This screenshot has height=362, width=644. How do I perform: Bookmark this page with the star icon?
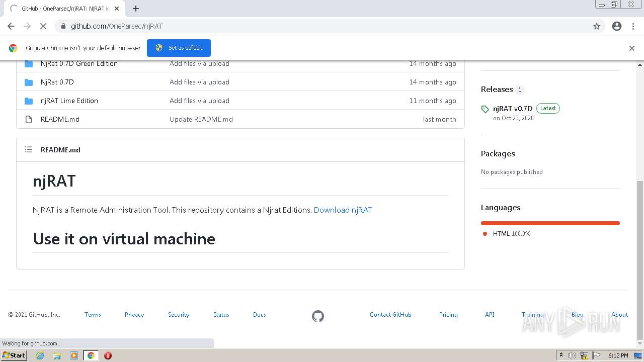point(597,26)
